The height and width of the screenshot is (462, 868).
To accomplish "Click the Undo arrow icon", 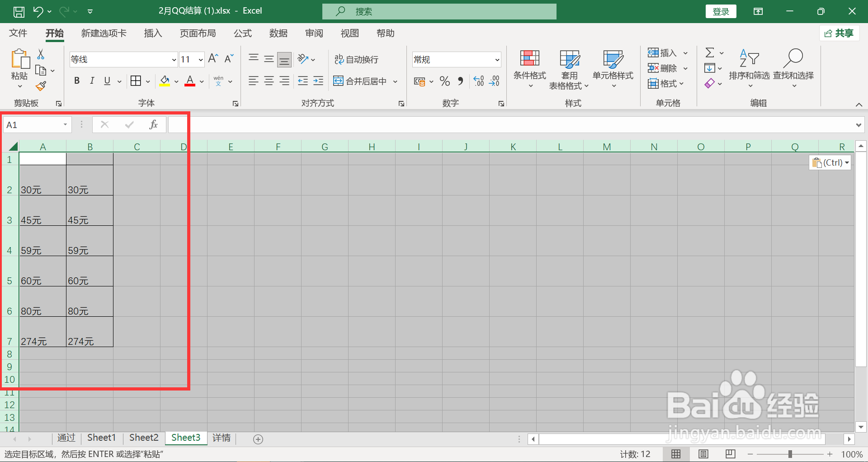I will coord(38,12).
